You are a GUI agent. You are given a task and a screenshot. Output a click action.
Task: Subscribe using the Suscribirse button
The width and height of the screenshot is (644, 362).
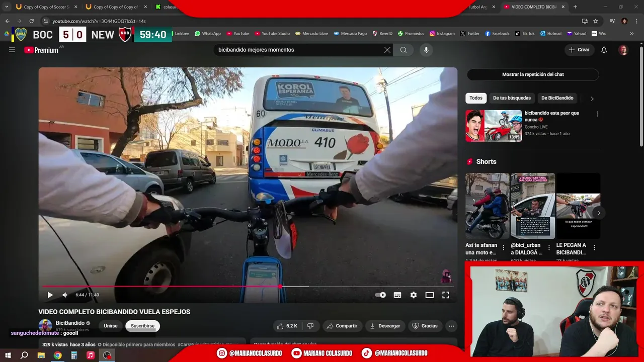click(x=143, y=326)
